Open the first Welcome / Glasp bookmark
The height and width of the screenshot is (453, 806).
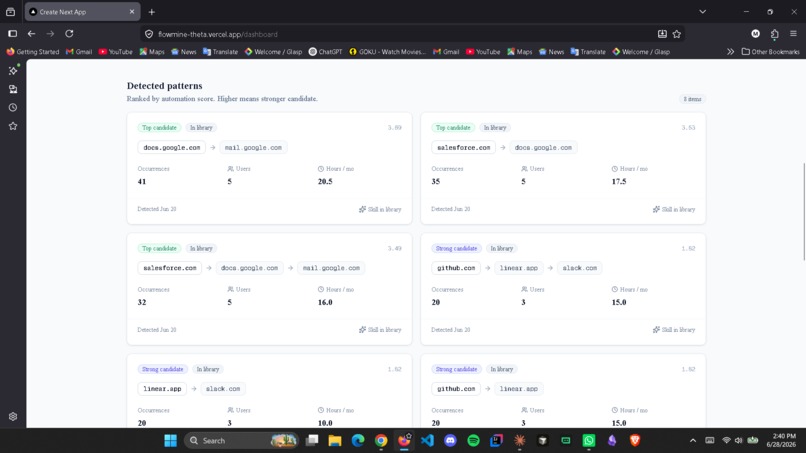[x=273, y=52]
